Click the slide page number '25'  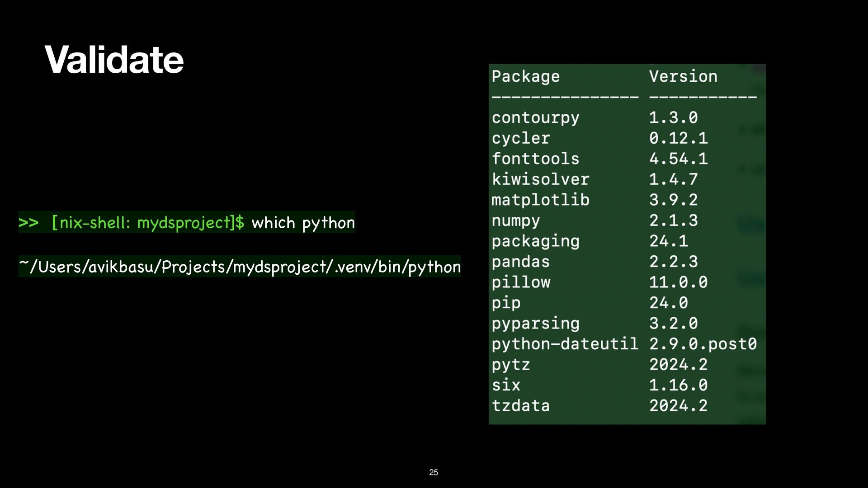click(x=434, y=472)
